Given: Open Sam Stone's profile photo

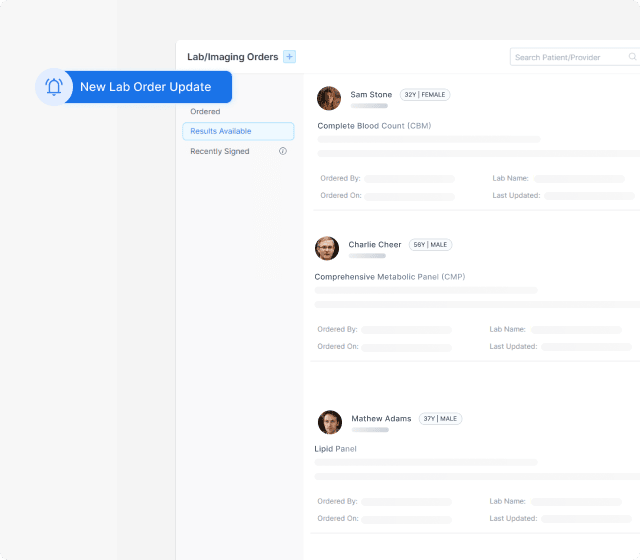Looking at the screenshot, I should point(329,98).
